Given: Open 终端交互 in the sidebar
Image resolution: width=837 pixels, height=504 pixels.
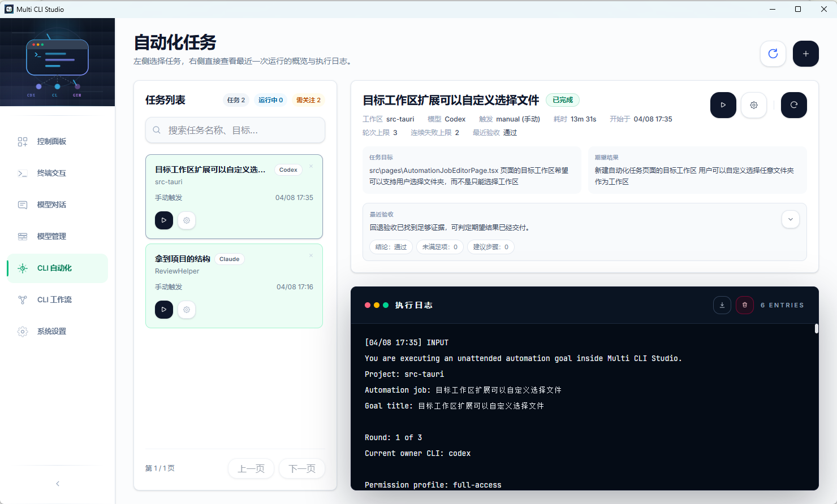Looking at the screenshot, I should (x=57, y=173).
